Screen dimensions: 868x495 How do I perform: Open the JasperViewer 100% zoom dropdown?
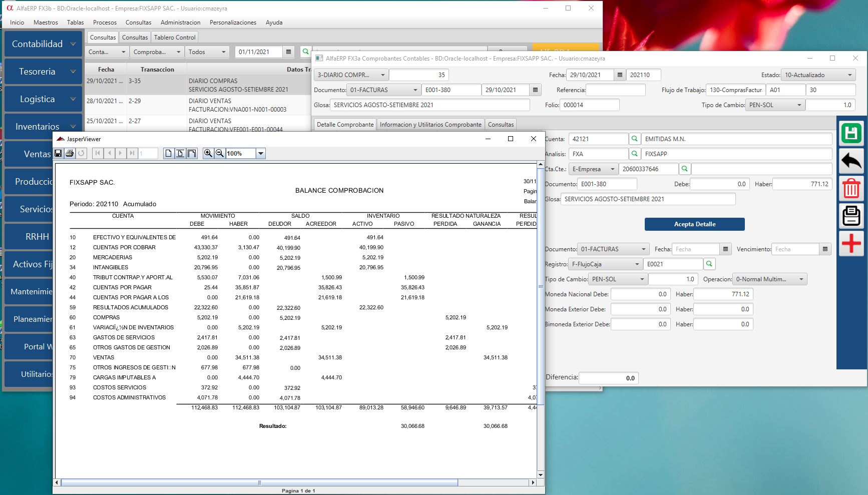click(x=260, y=154)
